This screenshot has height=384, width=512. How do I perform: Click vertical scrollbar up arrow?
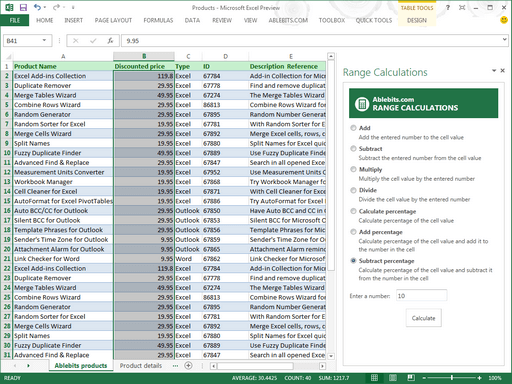click(331, 56)
